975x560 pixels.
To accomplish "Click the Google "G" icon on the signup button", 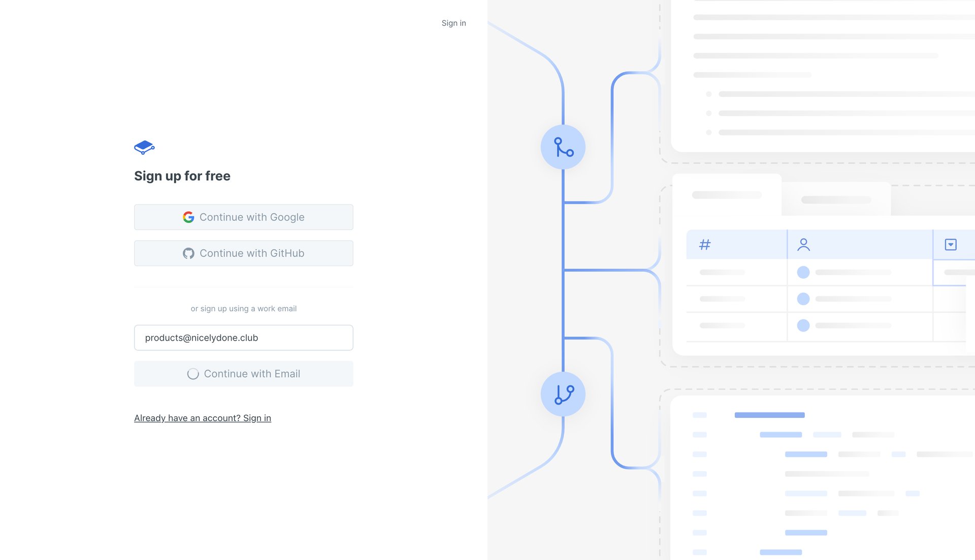I will [188, 217].
